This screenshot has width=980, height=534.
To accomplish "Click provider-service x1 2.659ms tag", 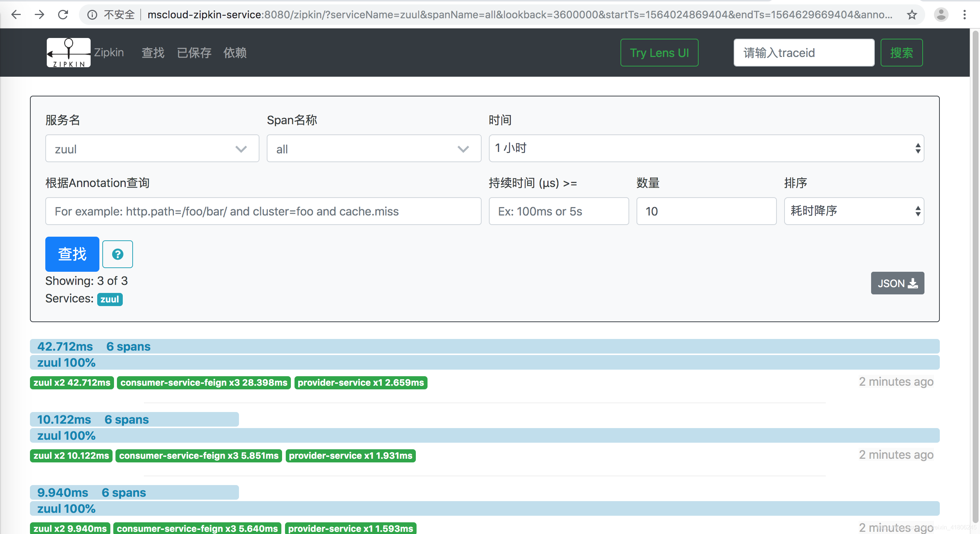I will tap(361, 383).
